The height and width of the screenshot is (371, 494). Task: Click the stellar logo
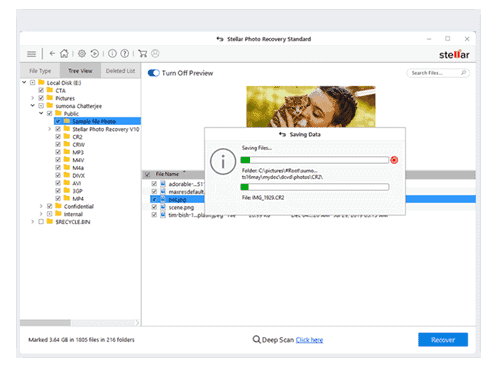tap(454, 54)
